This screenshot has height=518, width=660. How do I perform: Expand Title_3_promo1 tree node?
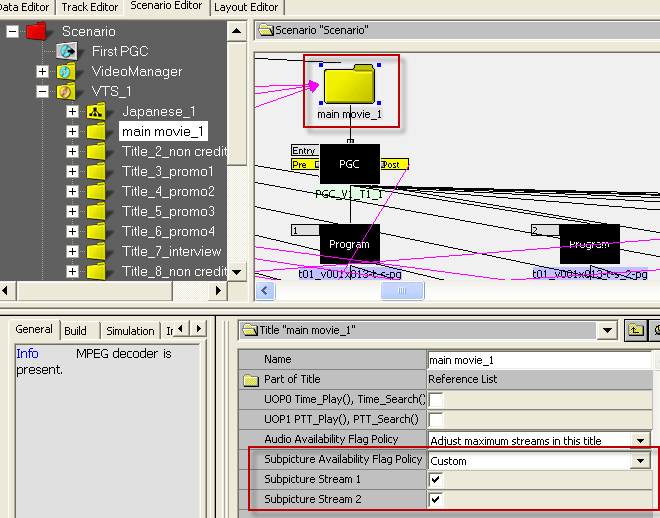pyautogui.click(x=72, y=171)
